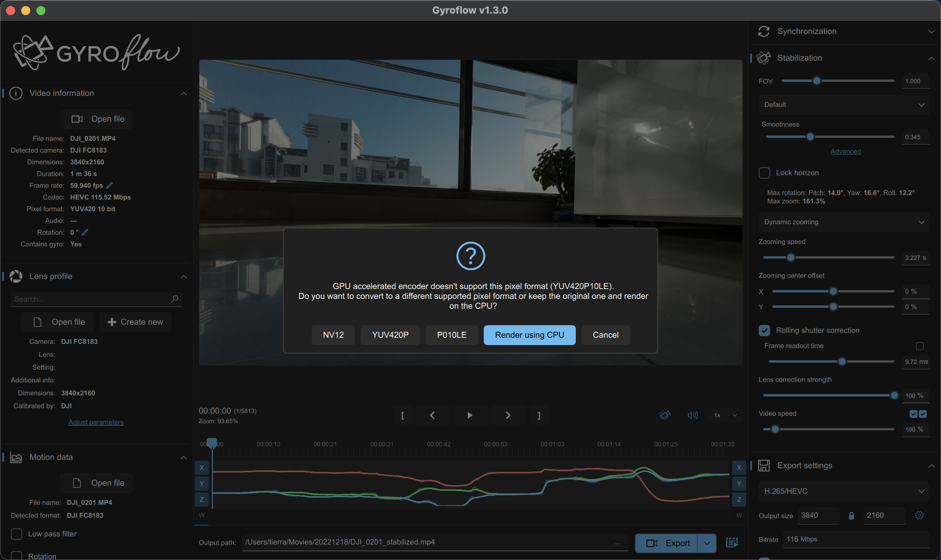Click the render queue icon beside Export
This screenshot has height=560, width=941.
pyautogui.click(x=732, y=543)
